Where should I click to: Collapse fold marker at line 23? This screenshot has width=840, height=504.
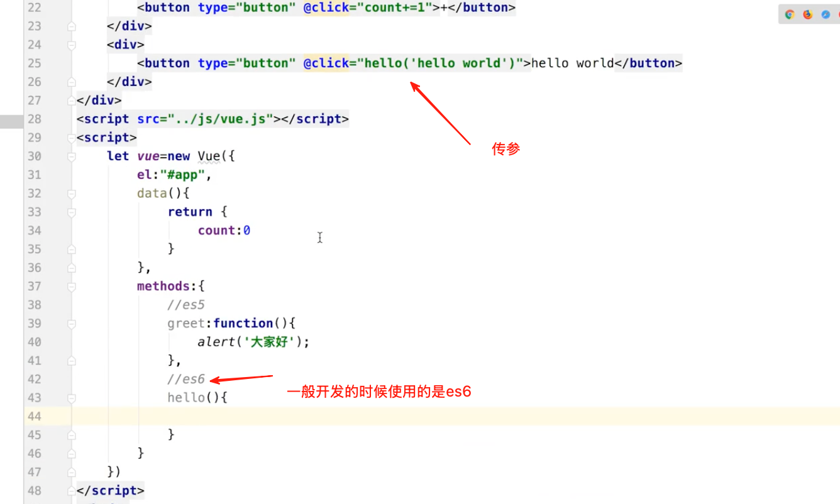71,26
